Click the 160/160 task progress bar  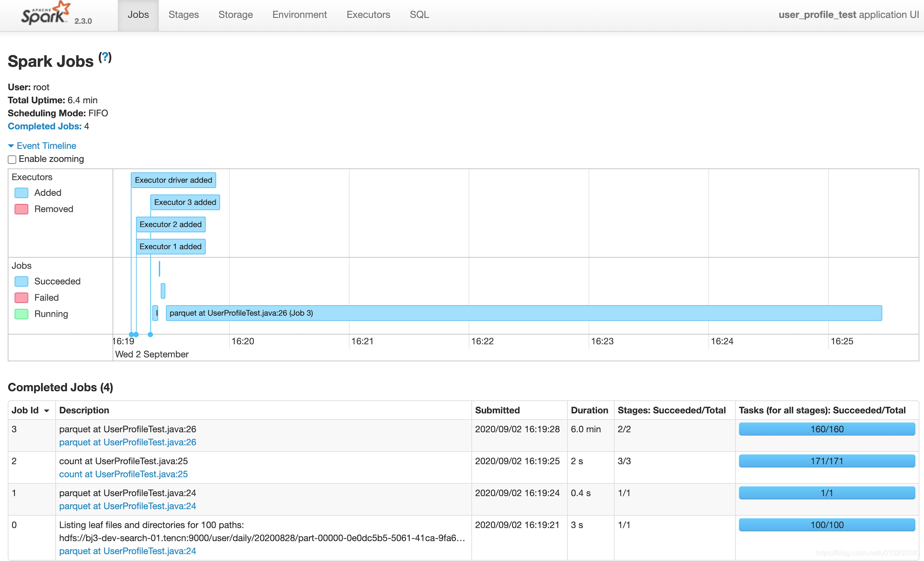tap(827, 429)
